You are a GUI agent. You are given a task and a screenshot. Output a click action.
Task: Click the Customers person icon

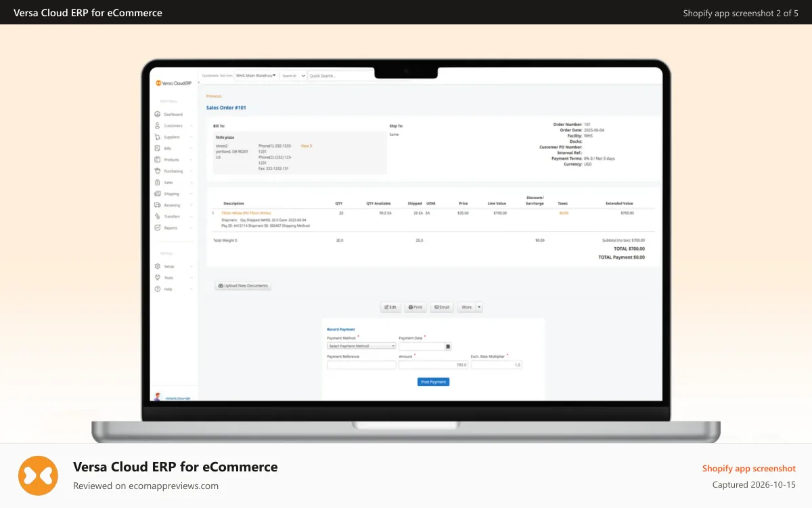click(x=157, y=125)
